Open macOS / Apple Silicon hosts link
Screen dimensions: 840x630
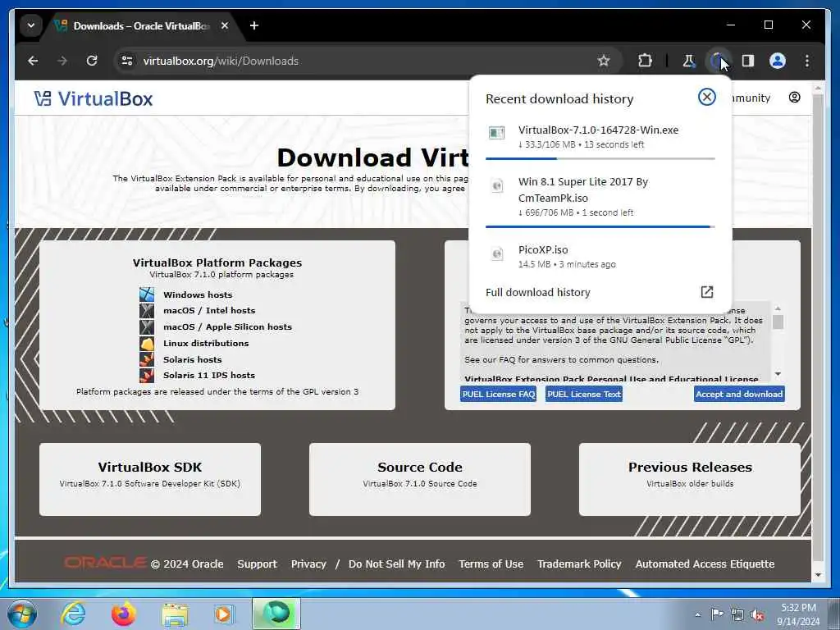point(228,326)
